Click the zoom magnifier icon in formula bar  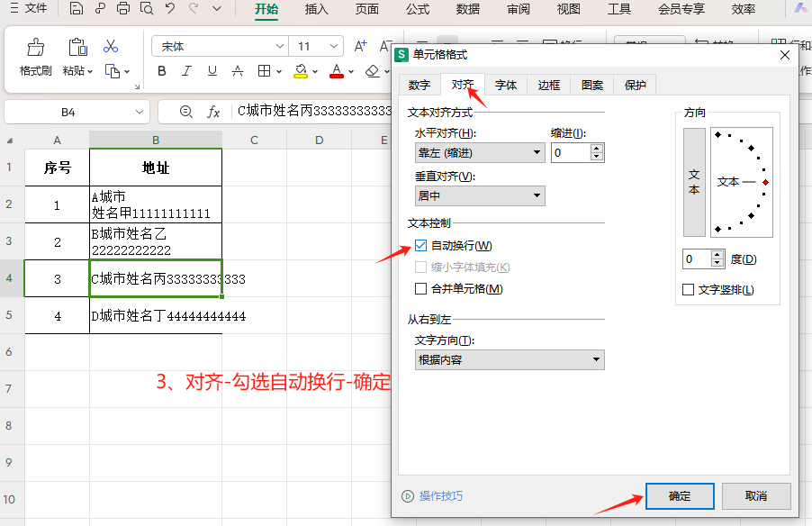186,112
